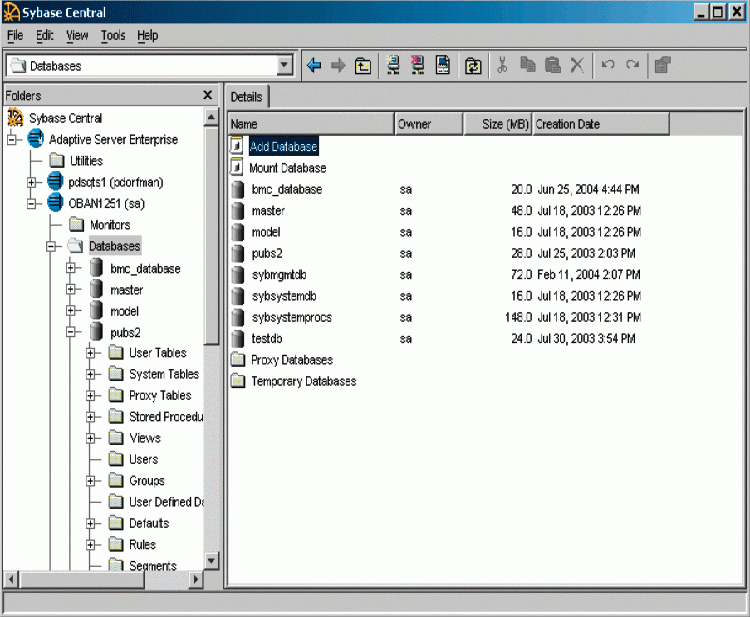Sort by Creation Date column header

click(601, 124)
